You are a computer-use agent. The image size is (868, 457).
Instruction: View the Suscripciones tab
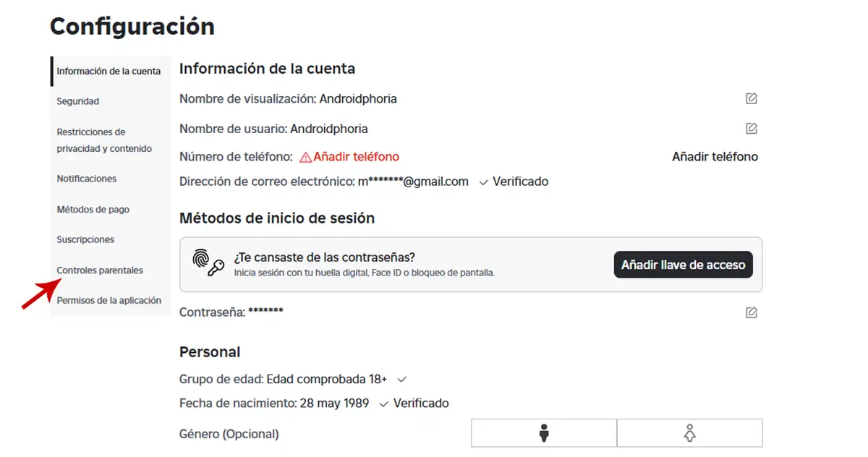pos(85,239)
